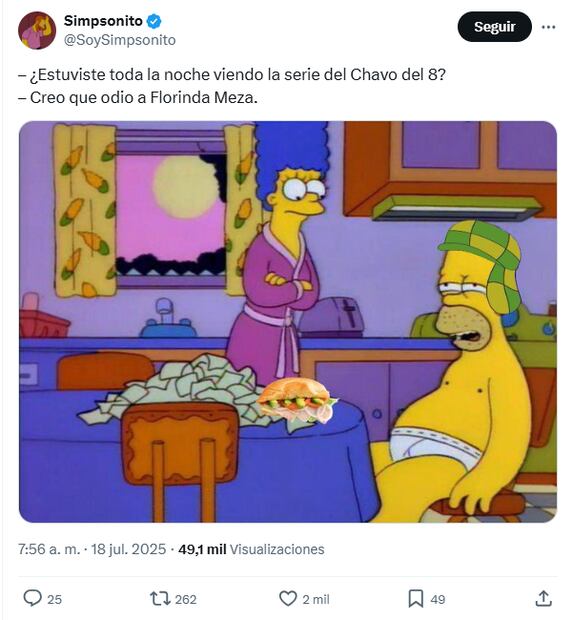
Task: Click the 25 replies count
Action: pos(55,599)
